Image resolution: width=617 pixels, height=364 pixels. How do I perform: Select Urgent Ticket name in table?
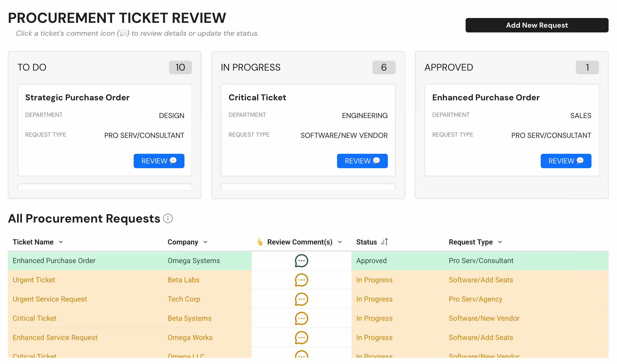(x=34, y=280)
